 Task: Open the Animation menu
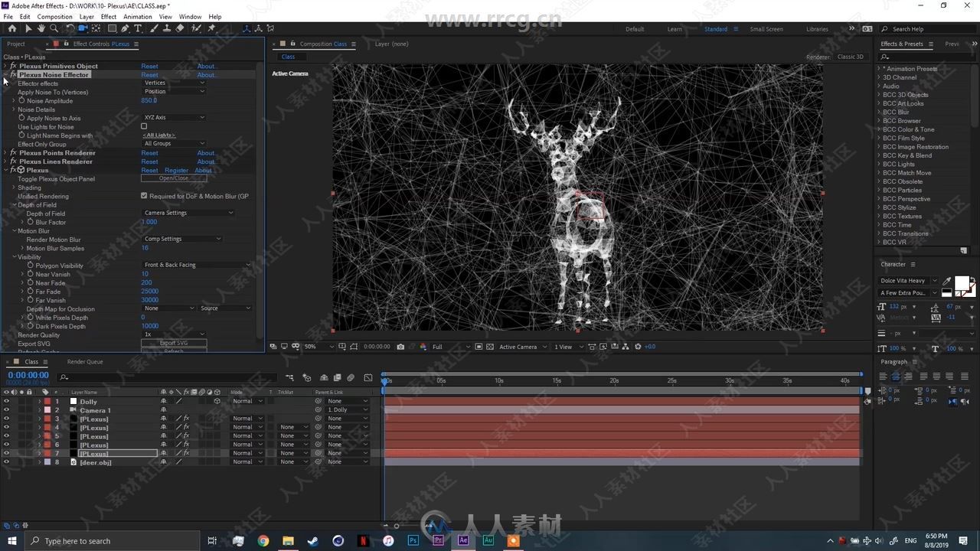pos(138,16)
